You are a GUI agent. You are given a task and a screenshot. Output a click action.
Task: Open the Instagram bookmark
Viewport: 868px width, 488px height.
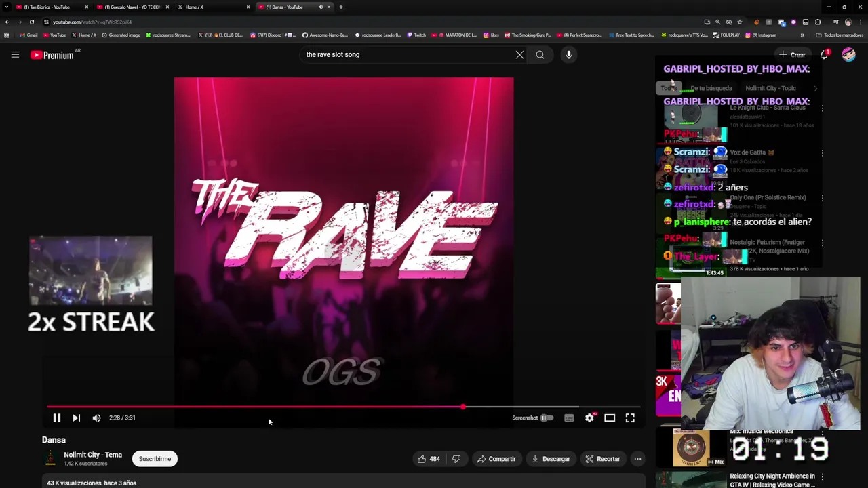pos(762,35)
